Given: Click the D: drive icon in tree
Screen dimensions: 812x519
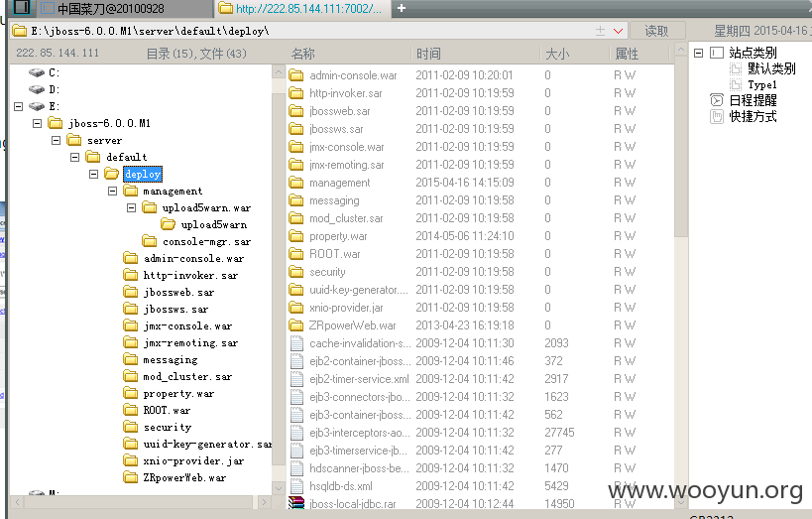Looking at the screenshot, I should click(x=37, y=89).
